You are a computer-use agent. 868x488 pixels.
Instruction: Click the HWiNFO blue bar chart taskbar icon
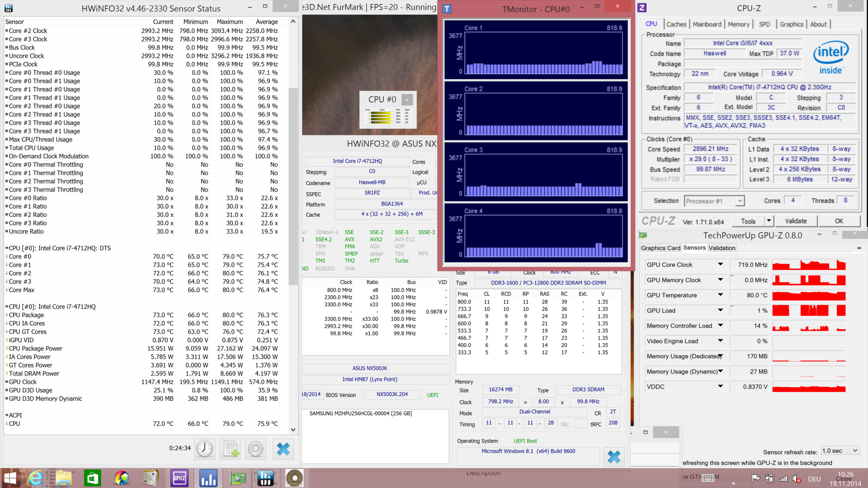pos(208,478)
